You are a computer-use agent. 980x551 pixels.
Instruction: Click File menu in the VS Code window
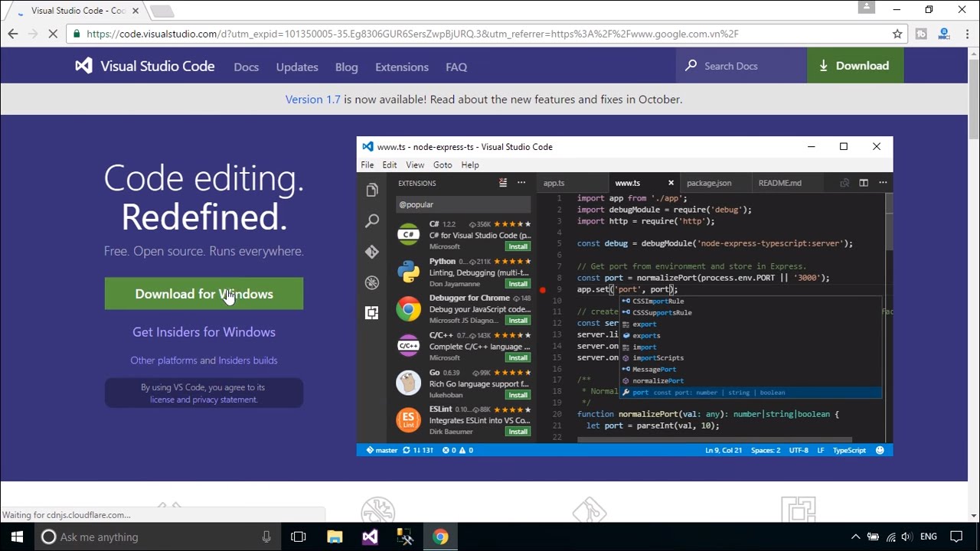click(x=367, y=165)
